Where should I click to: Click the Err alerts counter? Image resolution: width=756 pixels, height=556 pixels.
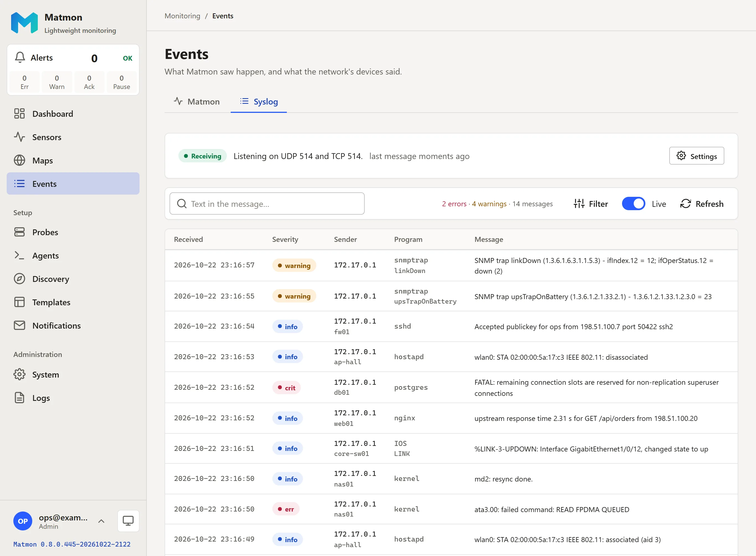(x=24, y=82)
